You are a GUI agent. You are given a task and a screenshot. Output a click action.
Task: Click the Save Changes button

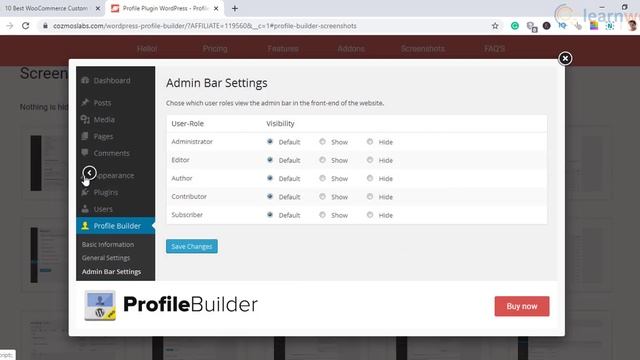tap(191, 246)
